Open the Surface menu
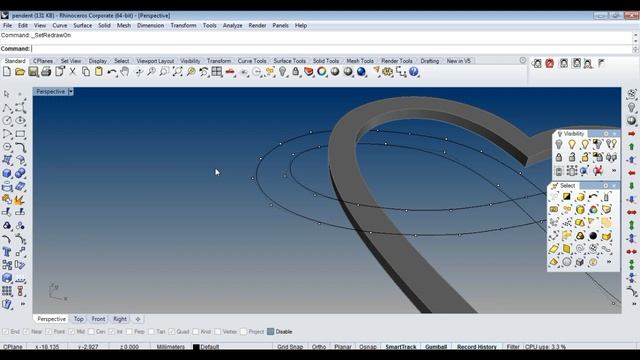The width and height of the screenshot is (640, 360). tap(82, 25)
